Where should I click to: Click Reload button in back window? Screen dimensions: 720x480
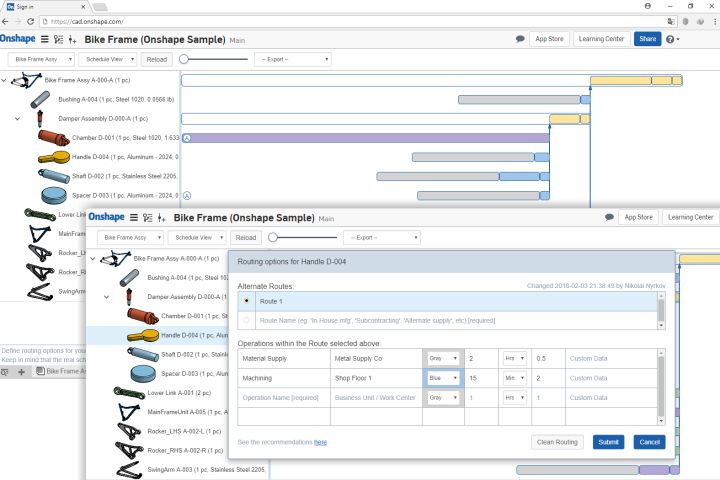pyautogui.click(x=157, y=59)
